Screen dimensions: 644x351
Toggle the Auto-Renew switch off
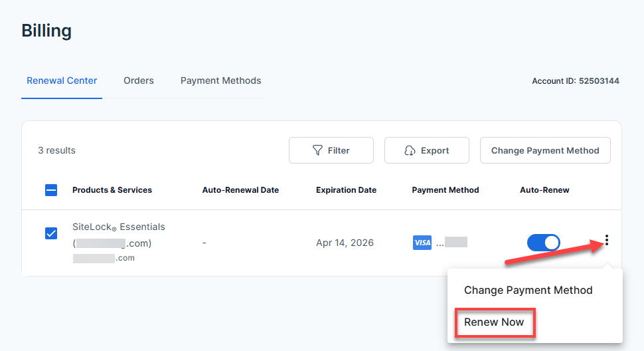click(543, 243)
